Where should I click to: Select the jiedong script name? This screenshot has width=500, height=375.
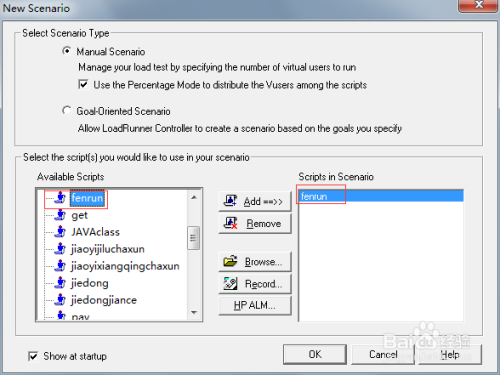pyautogui.click(x=90, y=283)
